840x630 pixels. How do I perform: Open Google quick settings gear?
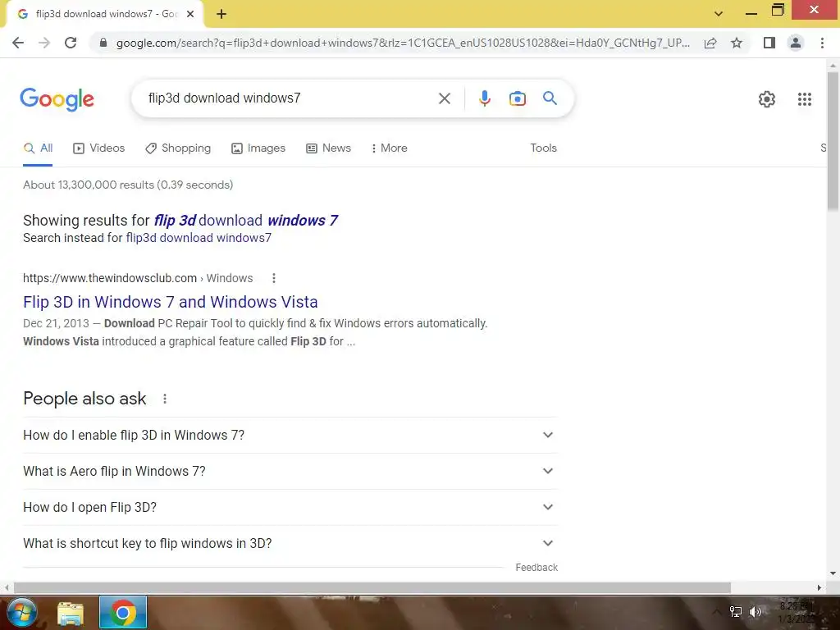[767, 99]
